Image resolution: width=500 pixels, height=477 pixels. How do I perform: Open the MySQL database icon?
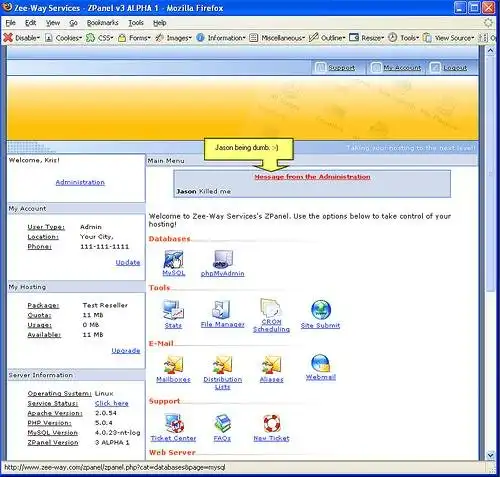tap(173, 259)
